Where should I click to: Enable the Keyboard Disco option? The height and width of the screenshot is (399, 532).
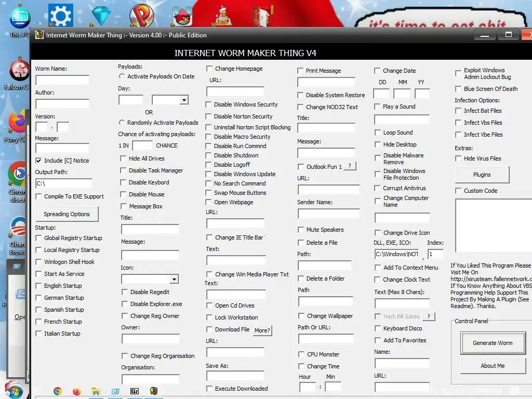click(x=378, y=328)
